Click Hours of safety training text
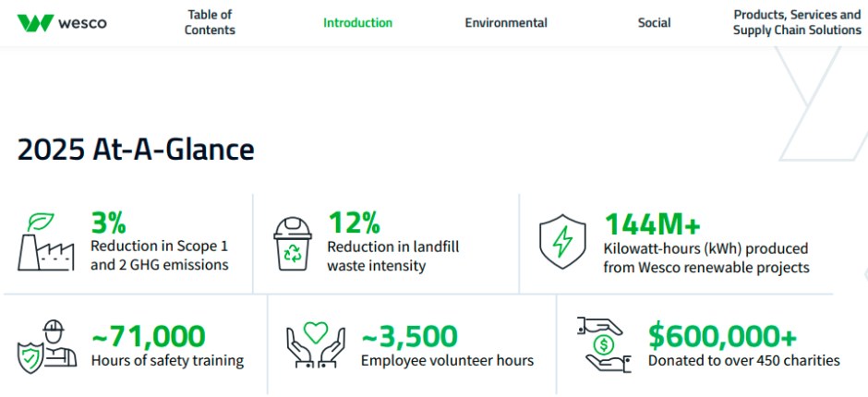This screenshot has height=397, width=868. tap(167, 361)
